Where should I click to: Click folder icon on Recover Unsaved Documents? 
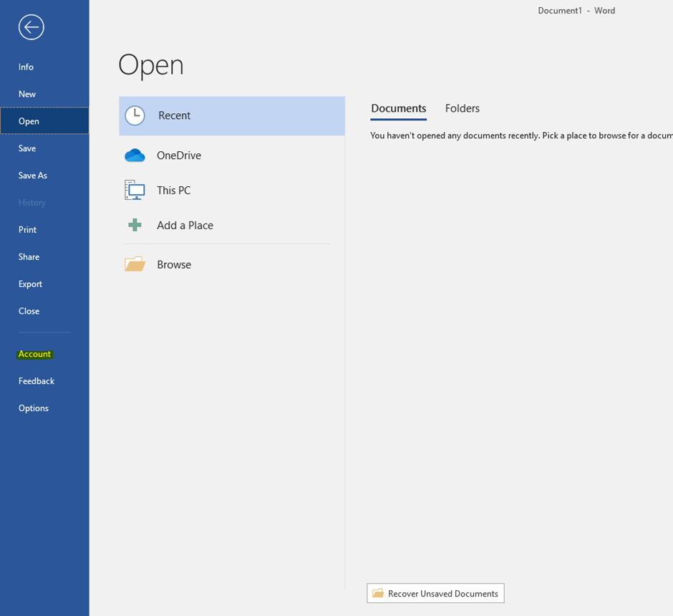point(378,593)
